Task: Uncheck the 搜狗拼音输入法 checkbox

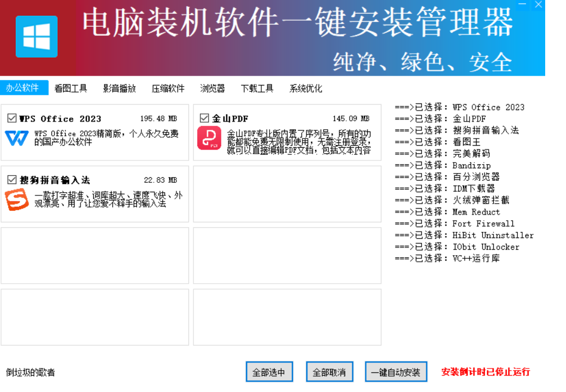Action: point(12,180)
